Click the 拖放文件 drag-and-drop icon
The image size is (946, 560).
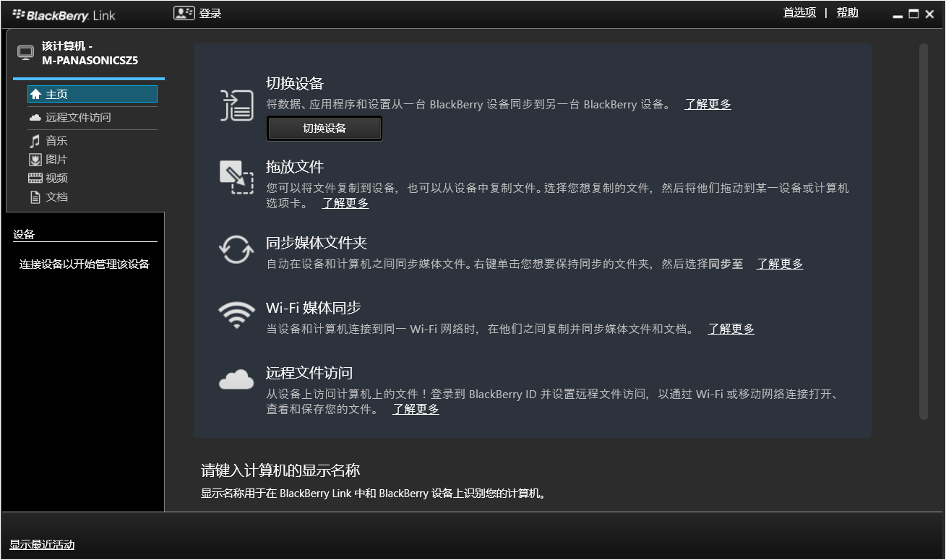(236, 177)
